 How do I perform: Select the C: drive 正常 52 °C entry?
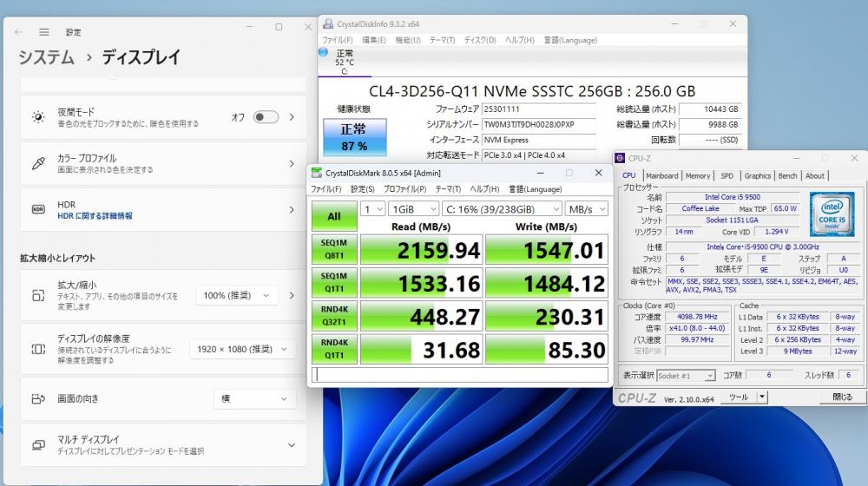click(345, 62)
